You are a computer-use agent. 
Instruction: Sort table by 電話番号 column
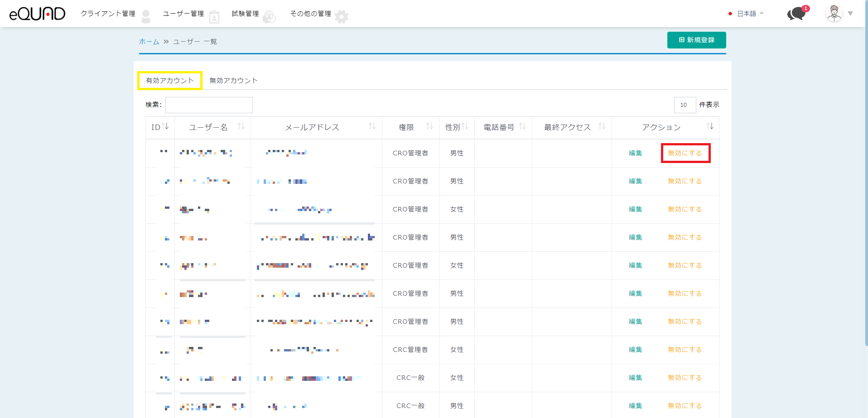tap(522, 126)
